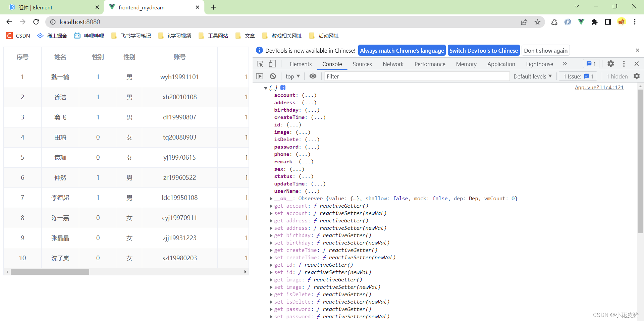Open the Application tab
The height and width of the screenshot is (321, 644).
coord(501,64)
